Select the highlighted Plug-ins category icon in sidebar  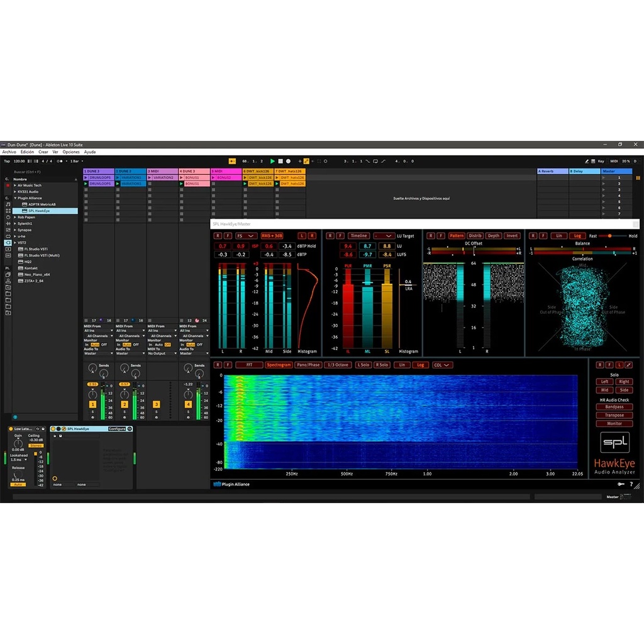pyautogui.click(x=8, y=243)
